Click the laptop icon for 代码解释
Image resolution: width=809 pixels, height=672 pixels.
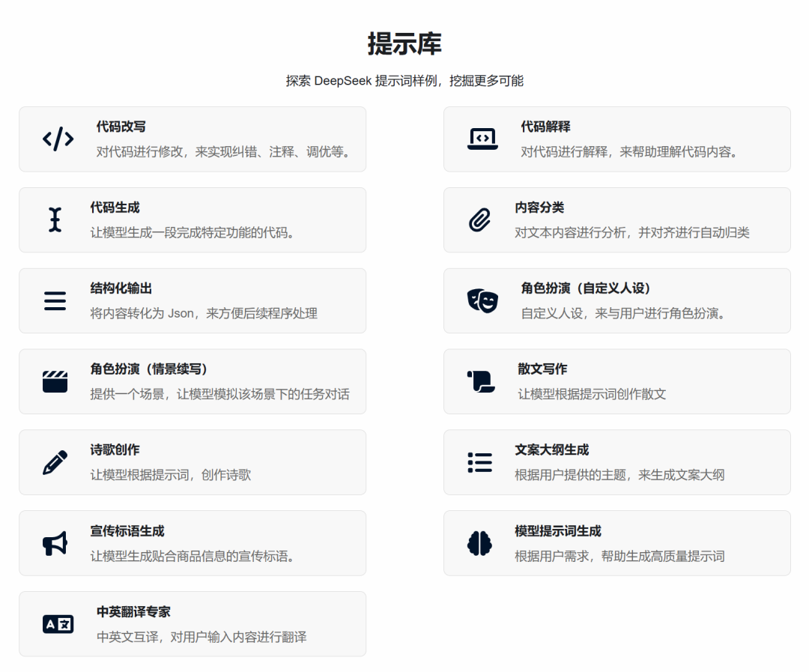[x=482, y=139]
